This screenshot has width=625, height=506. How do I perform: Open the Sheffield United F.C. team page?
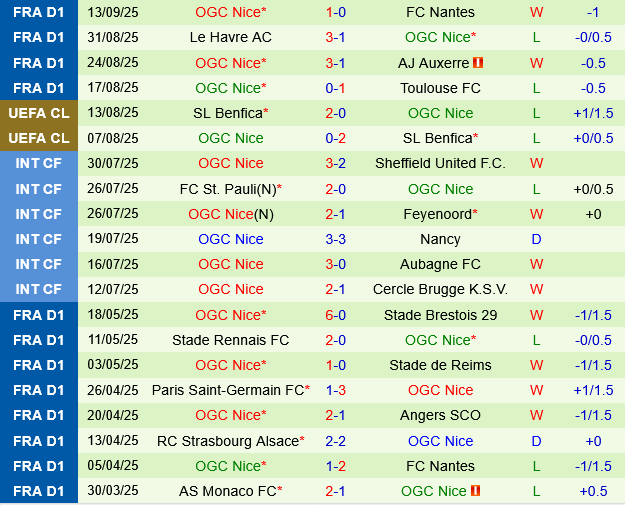pos(440,163)
